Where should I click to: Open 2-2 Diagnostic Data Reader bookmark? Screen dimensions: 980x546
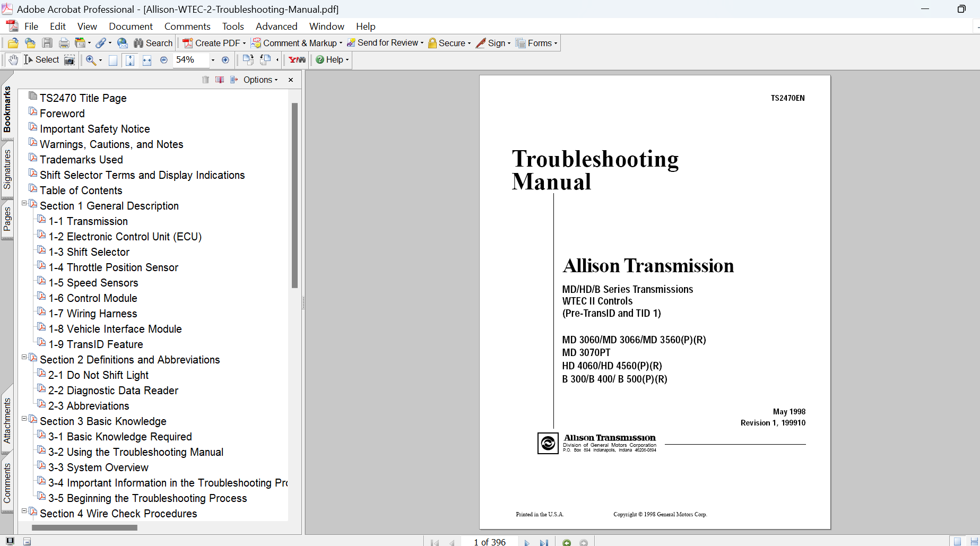(113, 391)
